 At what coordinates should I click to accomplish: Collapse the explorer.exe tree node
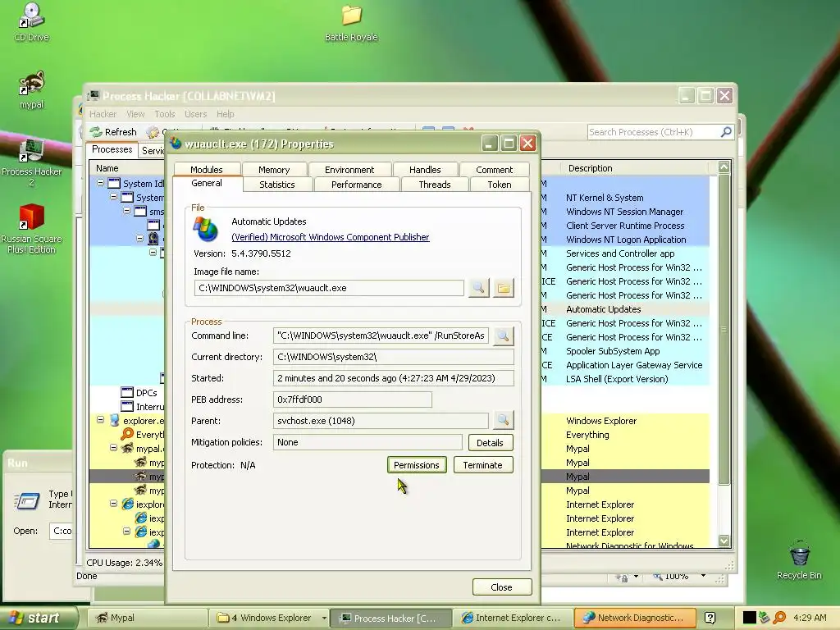pos(100,420)
